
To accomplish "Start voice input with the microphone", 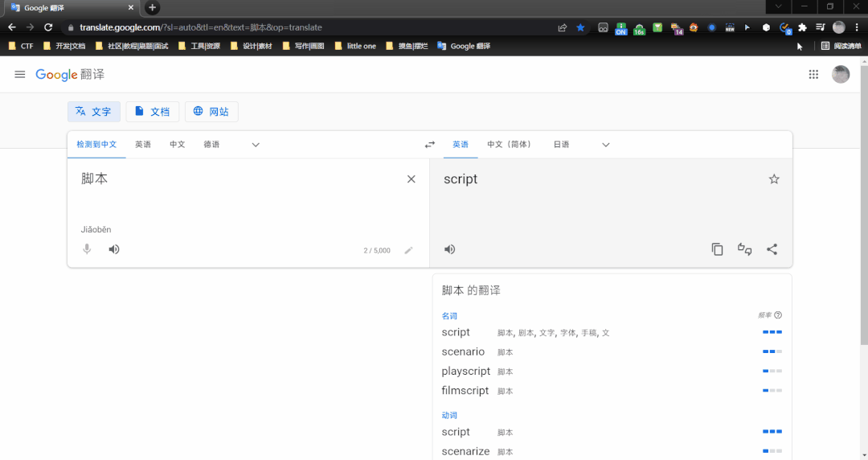I will point(87,249).
